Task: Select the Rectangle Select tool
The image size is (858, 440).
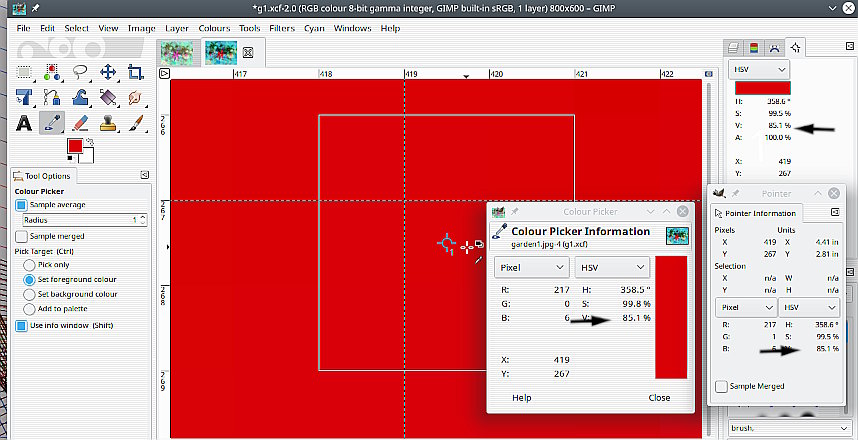Action: (x=24, y=72)
